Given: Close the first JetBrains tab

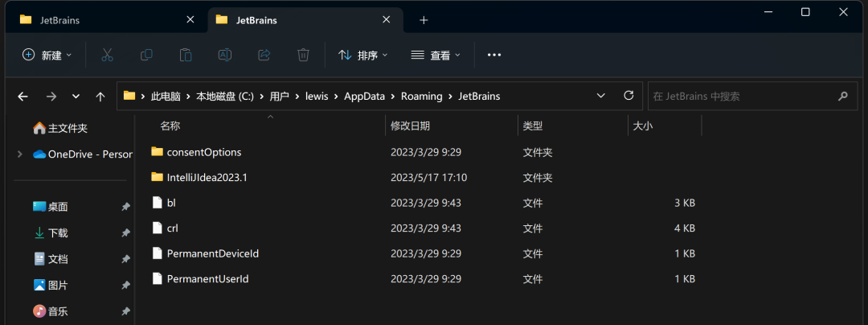Looking at the screenshot, I should [x=190, y=20].
